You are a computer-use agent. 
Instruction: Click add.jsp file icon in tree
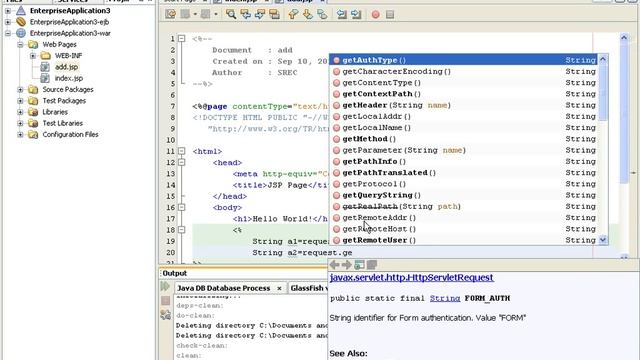45,67
